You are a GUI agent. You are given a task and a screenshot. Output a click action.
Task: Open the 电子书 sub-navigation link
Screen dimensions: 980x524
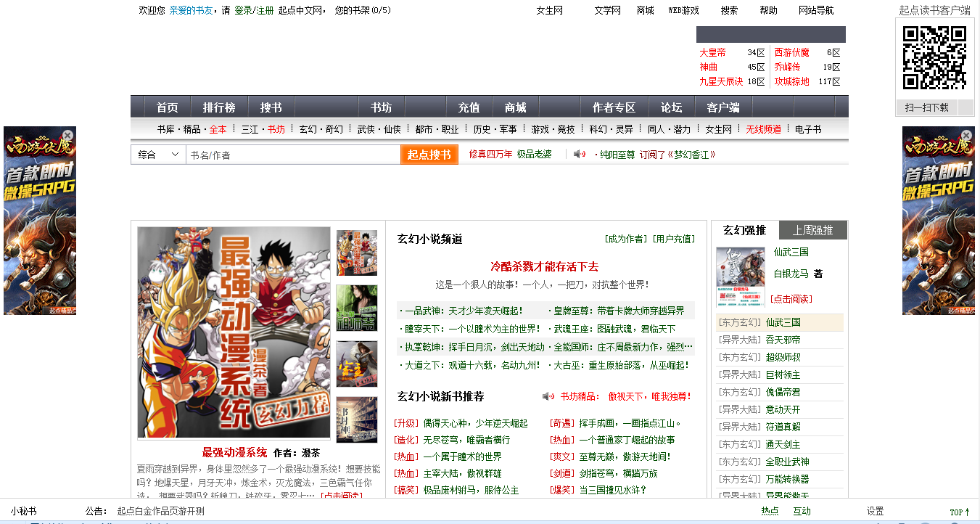[x=808, y=129]
